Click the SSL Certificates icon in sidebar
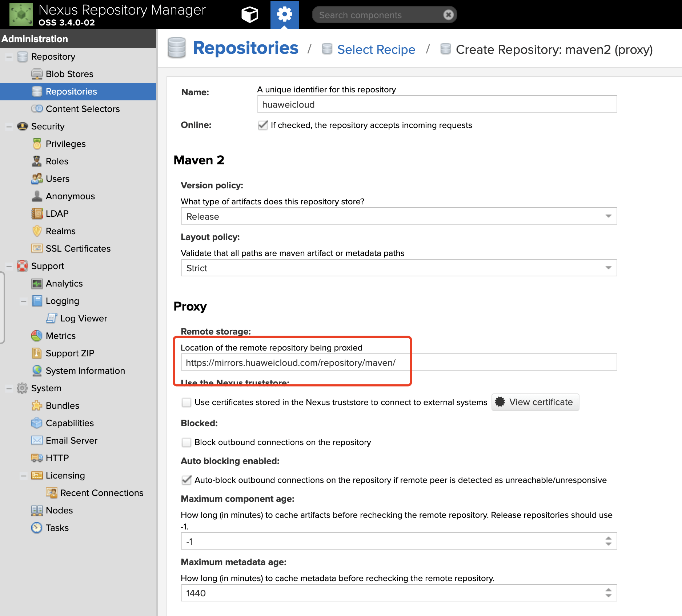The image size is (682, 616). pos(37,249)
